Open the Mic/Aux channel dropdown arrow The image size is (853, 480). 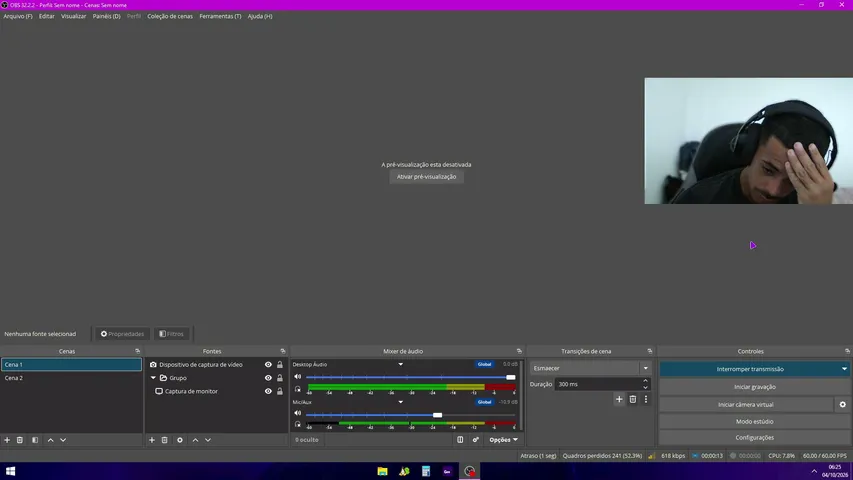400,402
